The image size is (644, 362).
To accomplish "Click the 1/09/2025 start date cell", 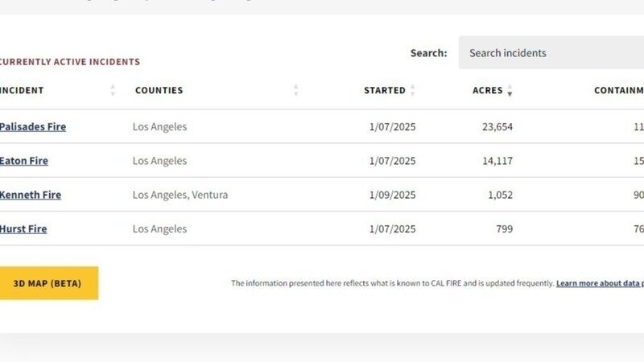I will pyautogui.click(x=392, y=195).
